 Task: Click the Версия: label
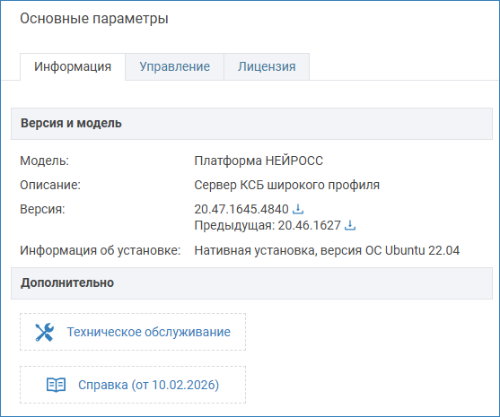[42, 209]
